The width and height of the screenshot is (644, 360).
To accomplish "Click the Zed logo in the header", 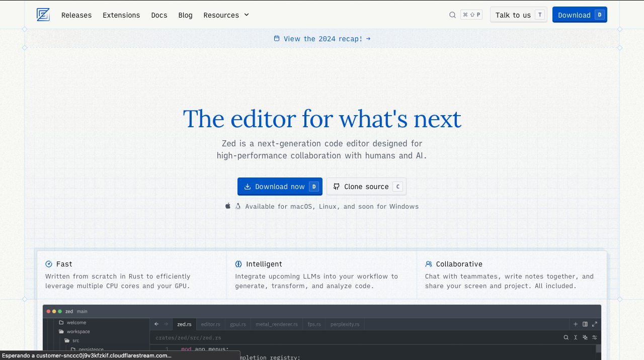I will coord(43,15).
